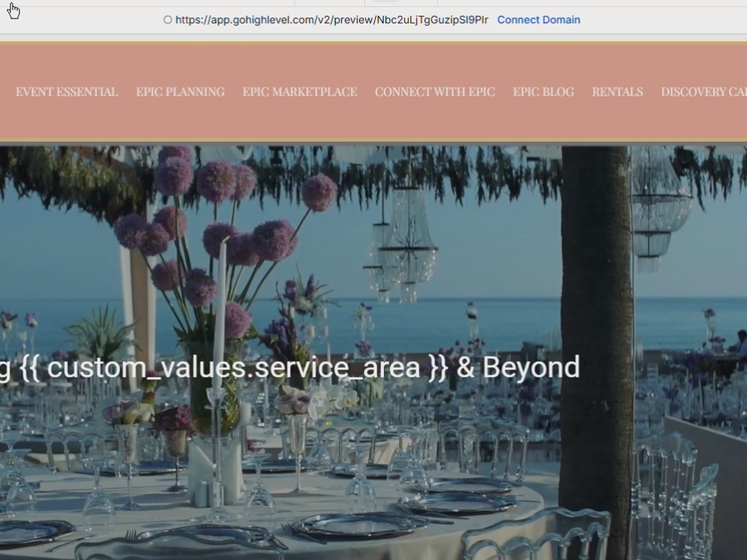This screenshot has height=560, width=747.
Task: Open Epic Marketplace navigation link
Action: coord(300,92)
